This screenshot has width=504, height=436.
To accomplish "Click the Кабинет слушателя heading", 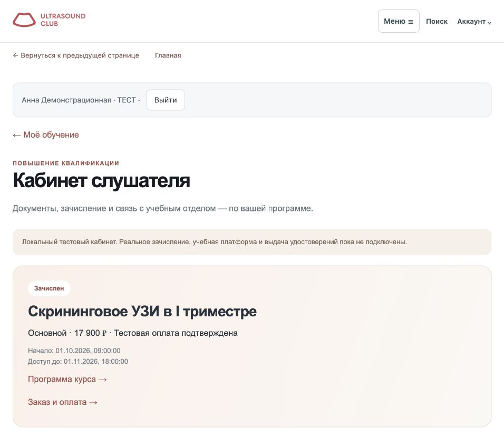I will pos(101,180).
